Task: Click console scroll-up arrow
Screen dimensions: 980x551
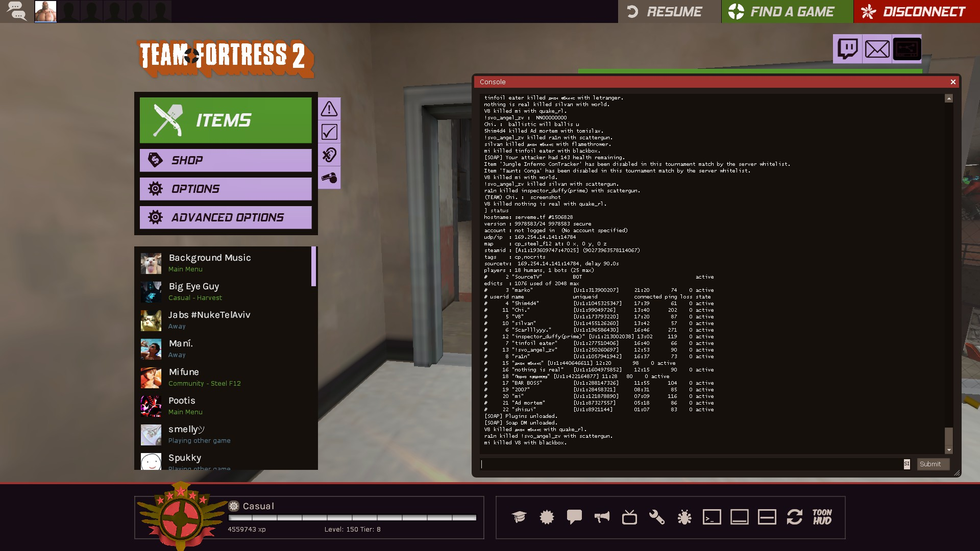Action: tap(948, 98)
